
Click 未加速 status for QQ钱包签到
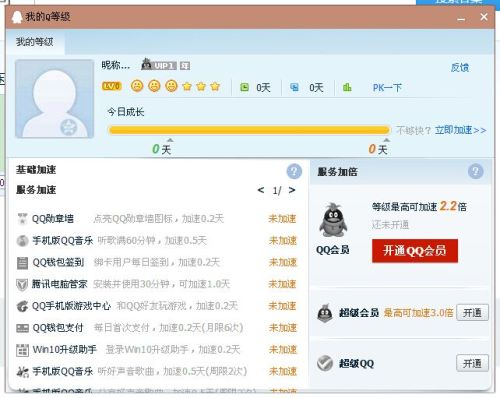click(x=283, y=262)
